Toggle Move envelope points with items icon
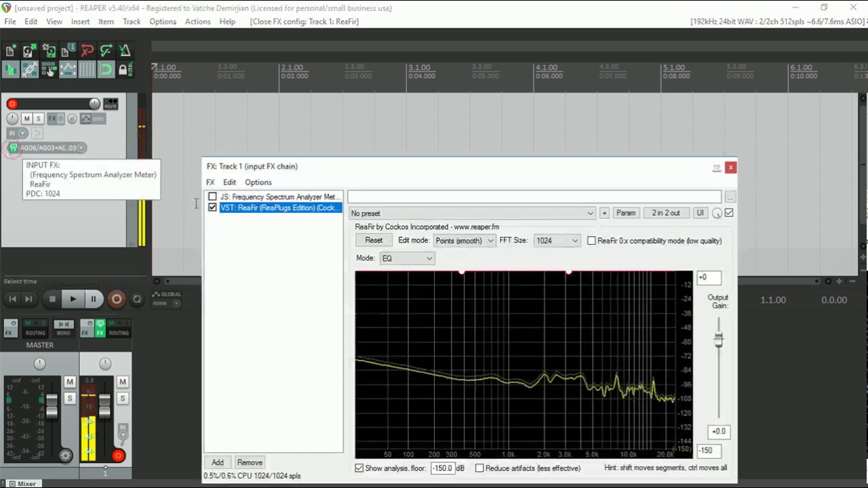 [x=68, y=69]
